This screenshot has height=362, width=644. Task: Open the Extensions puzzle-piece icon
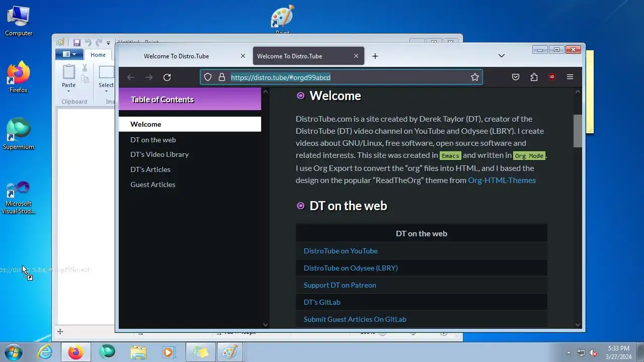[534, 77]
